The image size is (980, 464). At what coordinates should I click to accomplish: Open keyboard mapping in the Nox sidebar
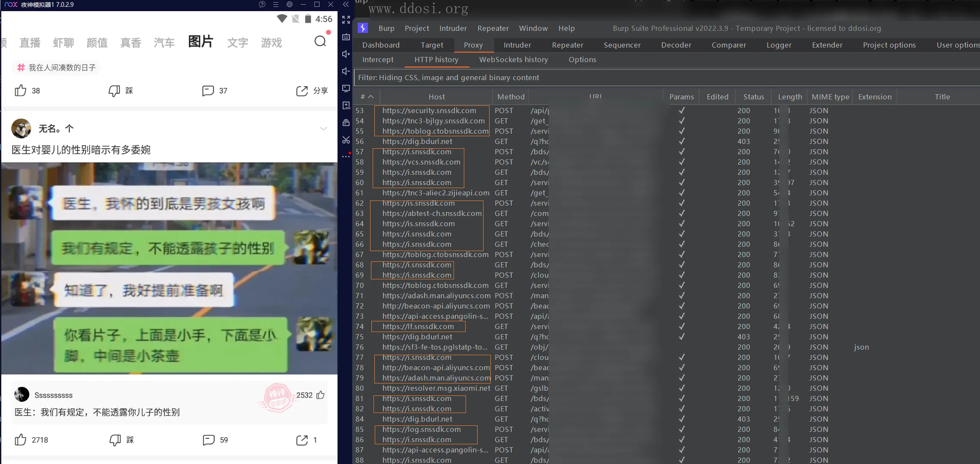pyautogui.click(x=346, y=37)
